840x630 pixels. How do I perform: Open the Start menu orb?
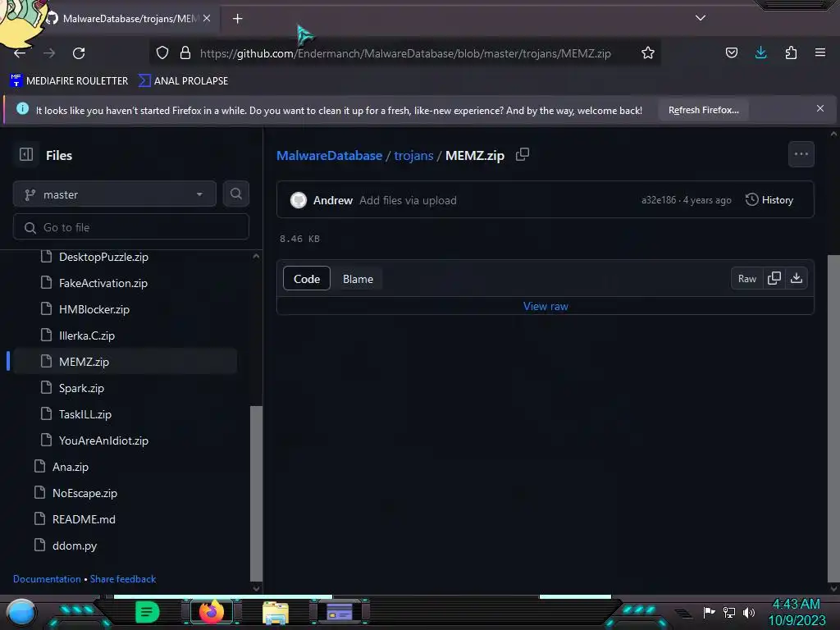tap(21, 612)
